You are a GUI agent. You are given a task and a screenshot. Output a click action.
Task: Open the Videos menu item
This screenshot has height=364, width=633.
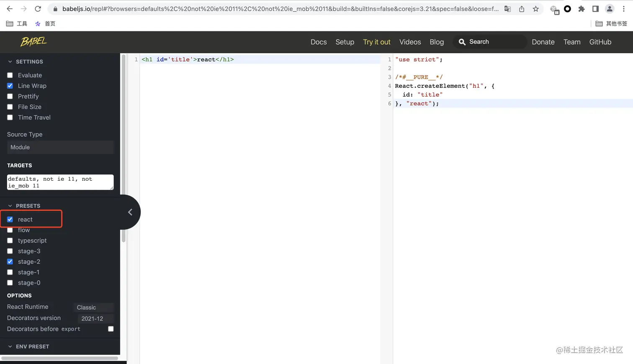pos(410,42)
